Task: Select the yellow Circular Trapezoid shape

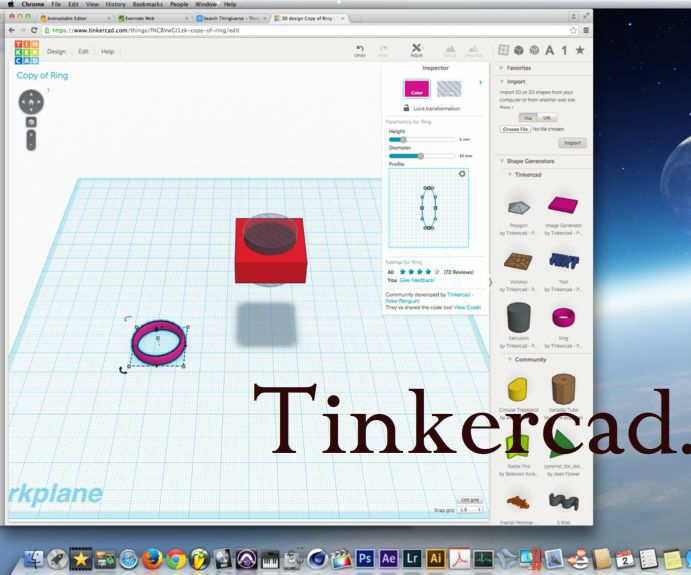Action: tap(517, 389)
